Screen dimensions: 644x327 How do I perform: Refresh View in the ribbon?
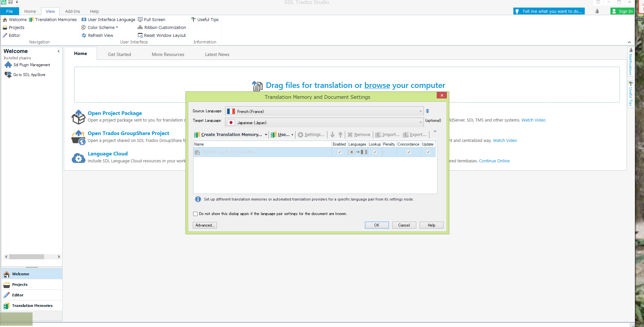pyautogui.click(x=97, y=36)
